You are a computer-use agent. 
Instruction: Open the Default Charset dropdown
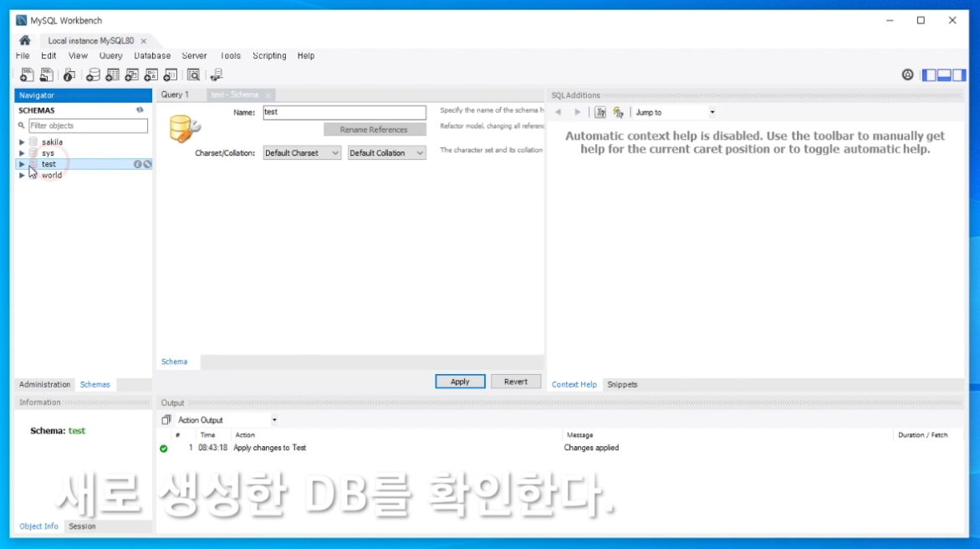(x=302, y=152)
